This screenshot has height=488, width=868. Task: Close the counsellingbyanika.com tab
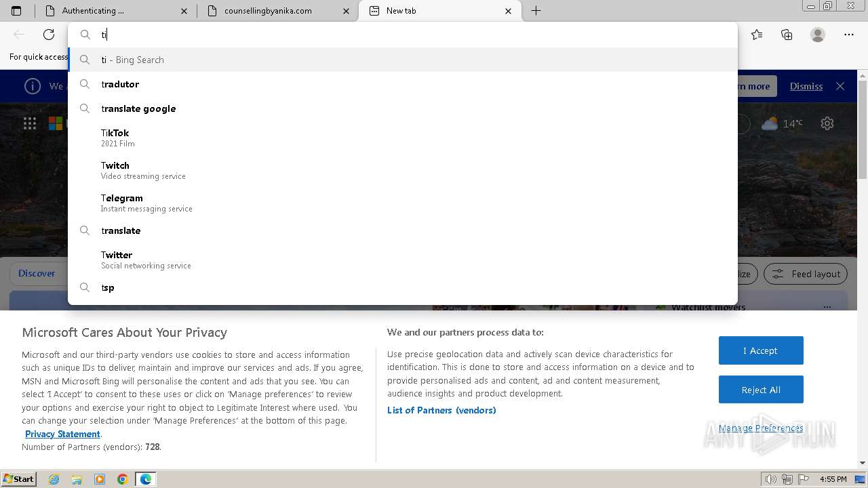[347, 11]
